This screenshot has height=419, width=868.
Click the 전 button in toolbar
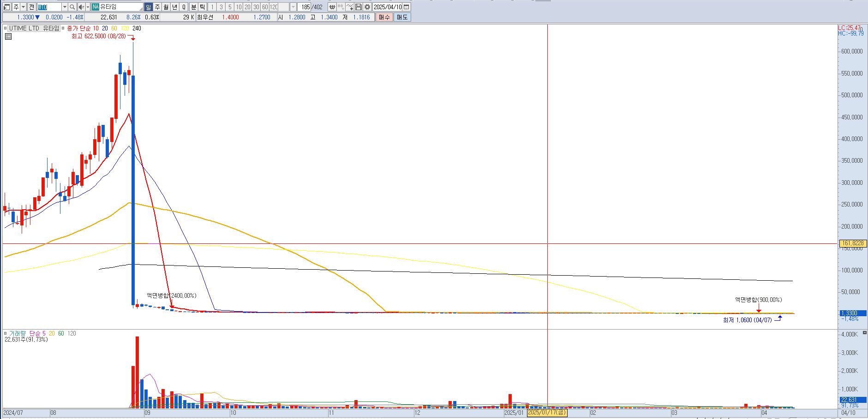31,7
